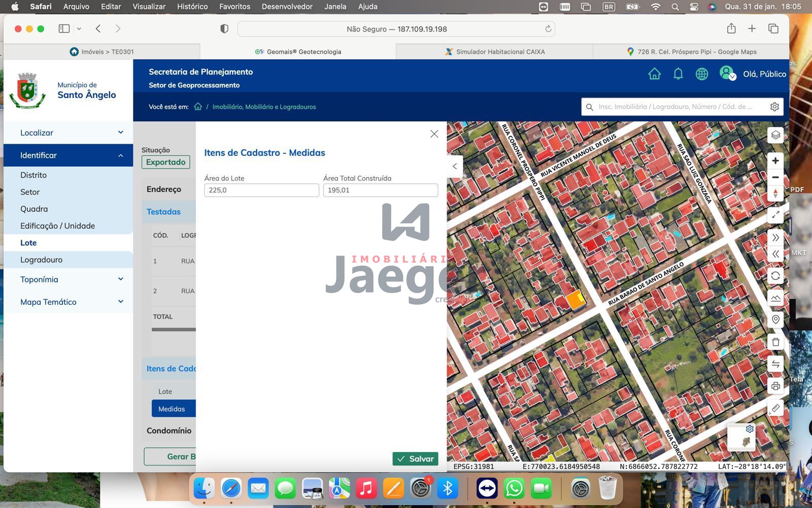Toggle the Safari sidebar
Screen dimensions: 812x508
click(x=64, y=29)
